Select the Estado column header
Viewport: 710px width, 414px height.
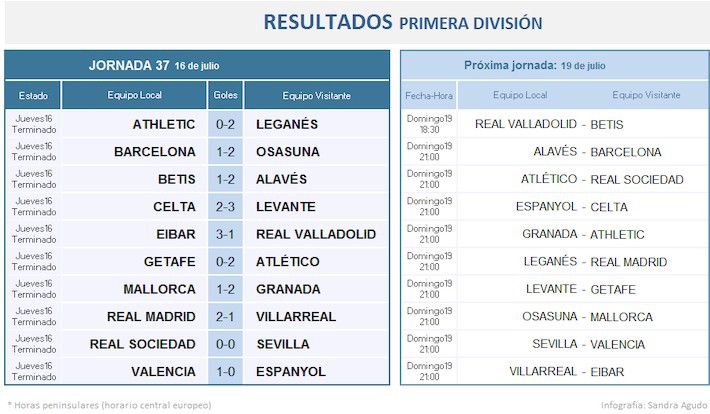(x=33, y=96)
